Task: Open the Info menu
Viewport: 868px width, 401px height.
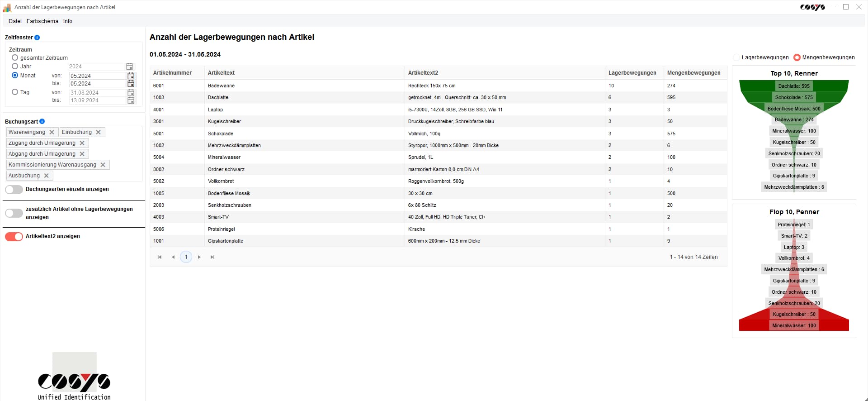Action: pyautogui.click(x=68, y=21)
